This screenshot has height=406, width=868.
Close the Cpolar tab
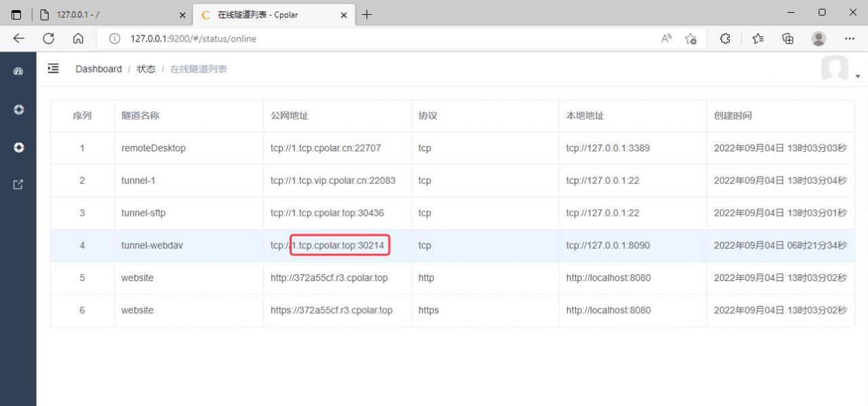click(x=344, y=15)
